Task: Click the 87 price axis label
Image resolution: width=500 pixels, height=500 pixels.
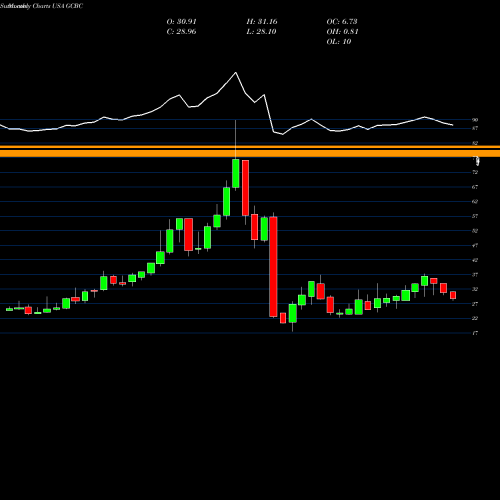Action: pos(475,128)
